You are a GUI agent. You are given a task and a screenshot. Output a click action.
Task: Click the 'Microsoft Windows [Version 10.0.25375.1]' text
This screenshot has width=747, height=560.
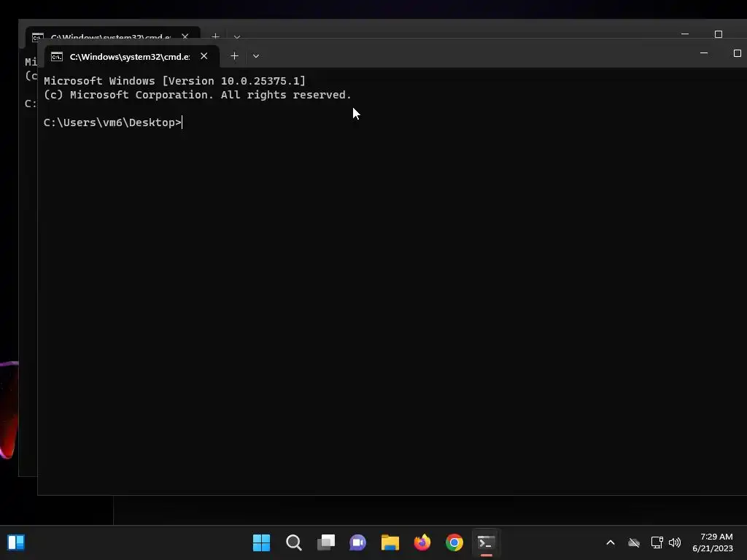(174, 81)
